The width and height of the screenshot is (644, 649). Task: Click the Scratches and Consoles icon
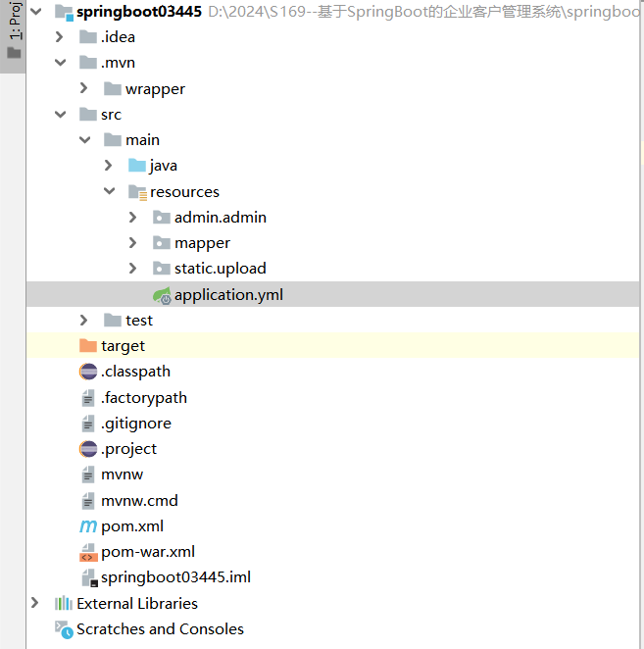pos(64,629)
